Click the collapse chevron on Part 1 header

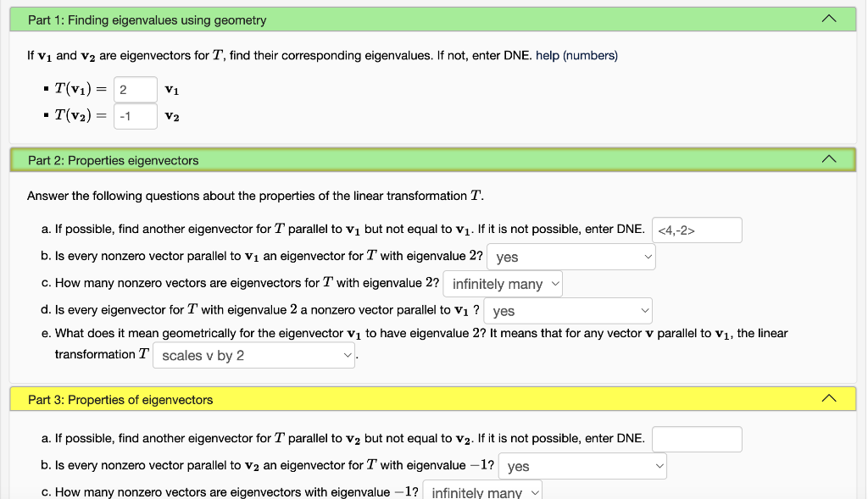coord(829,18)
